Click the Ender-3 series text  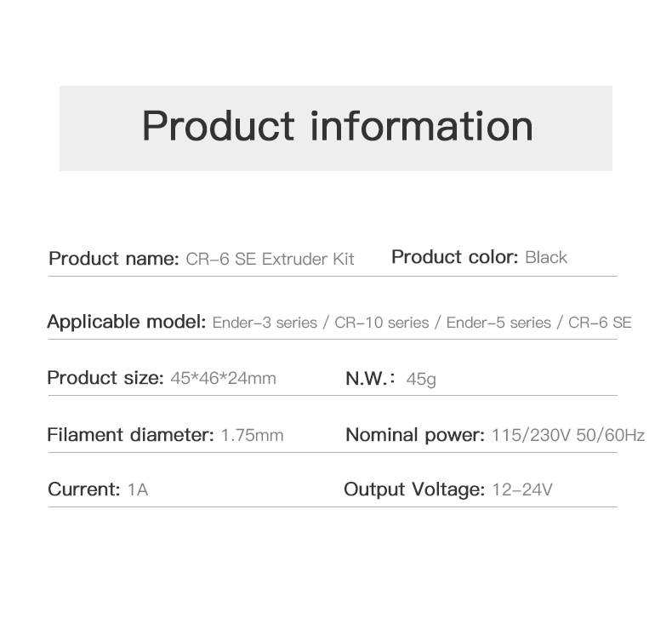[x=265, y=323]
